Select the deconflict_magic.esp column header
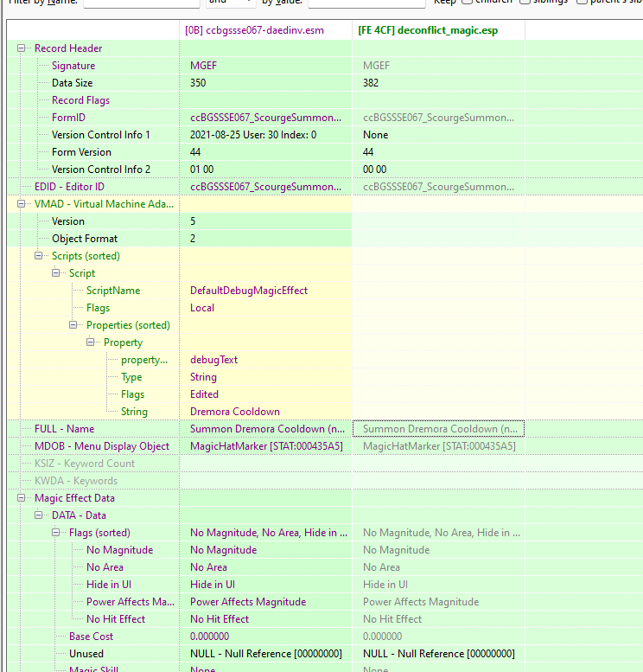This screenshot has height=672, width=643. (x=438, y=30)
